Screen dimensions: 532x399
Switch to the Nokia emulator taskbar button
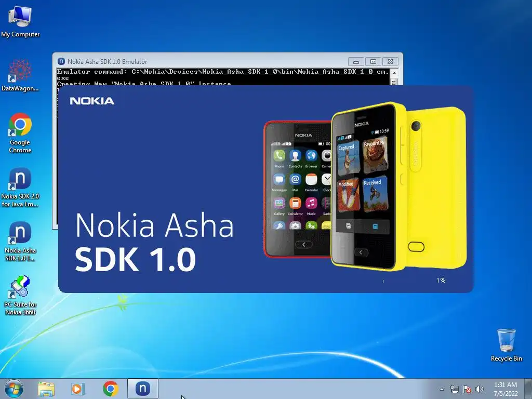[143, 389]
